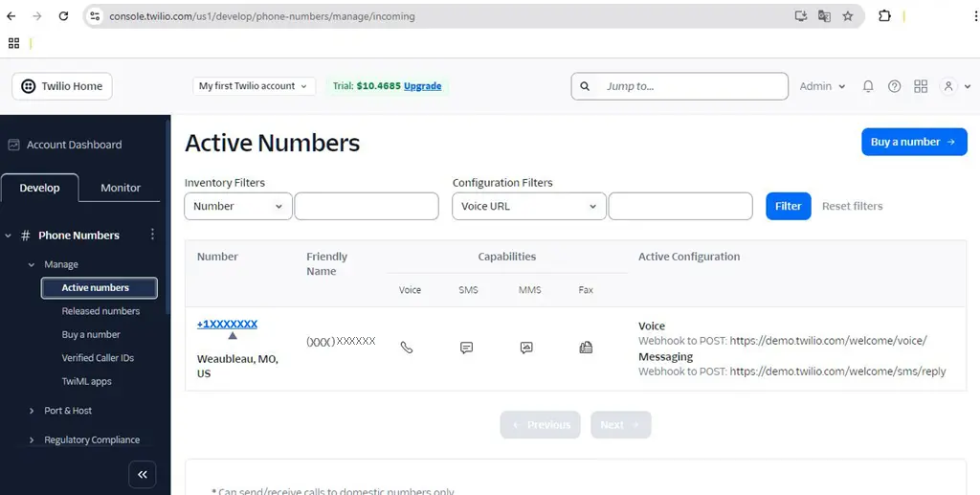Click the Next pagination button

click(x=620, y=425)
